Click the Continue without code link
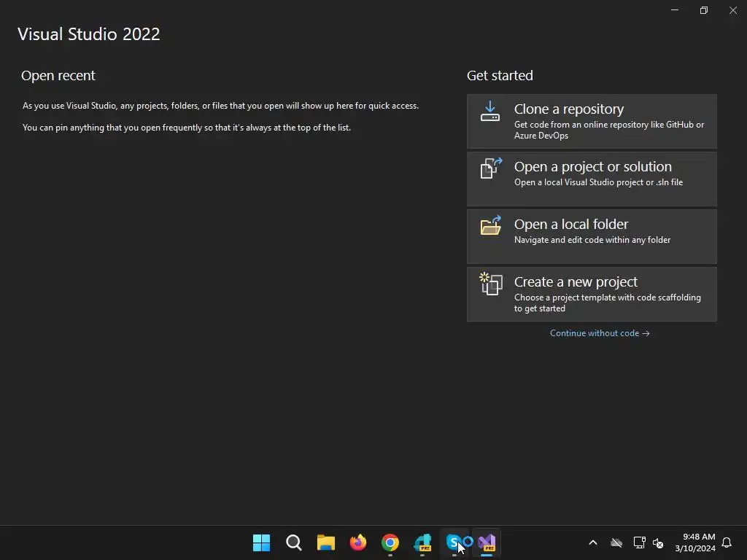This screenshot has width=747, height=560. click(600, 333)
